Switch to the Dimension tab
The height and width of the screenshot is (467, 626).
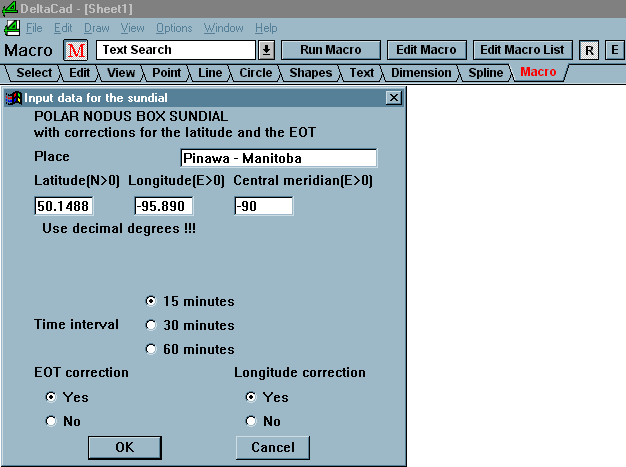pos(420,73)
